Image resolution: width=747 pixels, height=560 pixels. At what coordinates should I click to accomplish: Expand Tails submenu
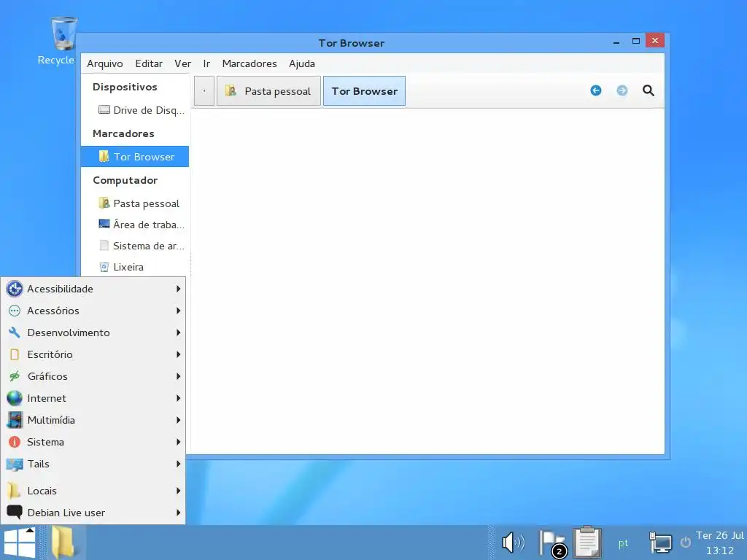[x=93, y=464]
